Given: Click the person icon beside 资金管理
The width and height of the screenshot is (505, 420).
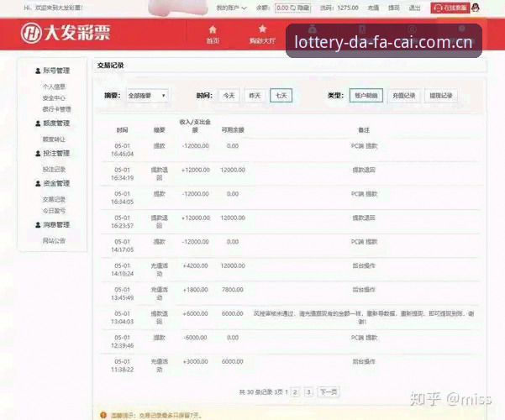Looking at the screenshot, I should 38,184.
